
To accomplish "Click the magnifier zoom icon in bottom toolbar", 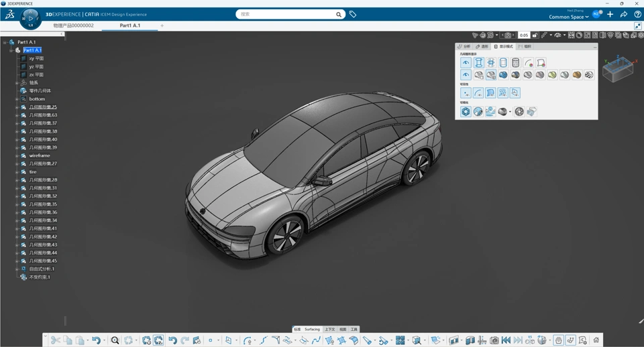I will pos(115,340).
